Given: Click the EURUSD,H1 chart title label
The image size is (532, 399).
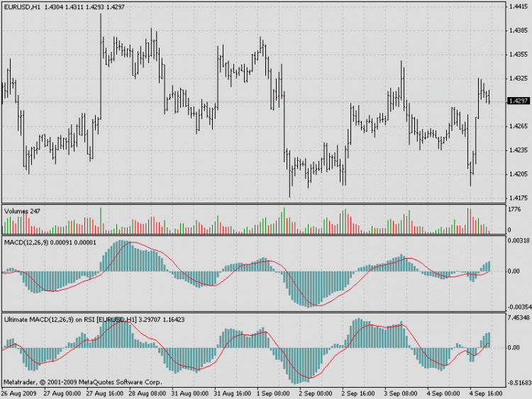Looking at the screenshot, I should (21, 6).
